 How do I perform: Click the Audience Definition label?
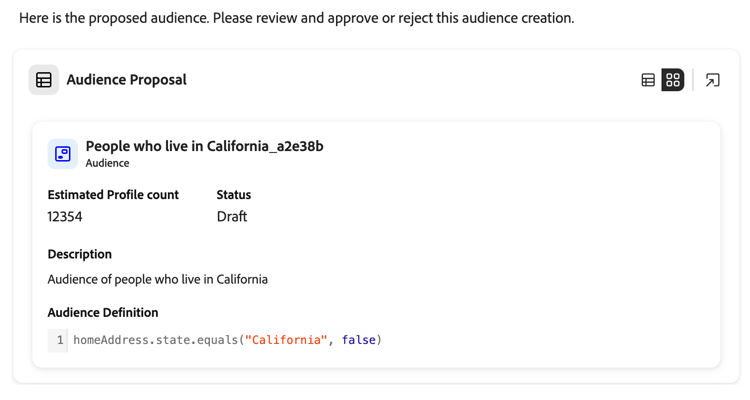102,312
